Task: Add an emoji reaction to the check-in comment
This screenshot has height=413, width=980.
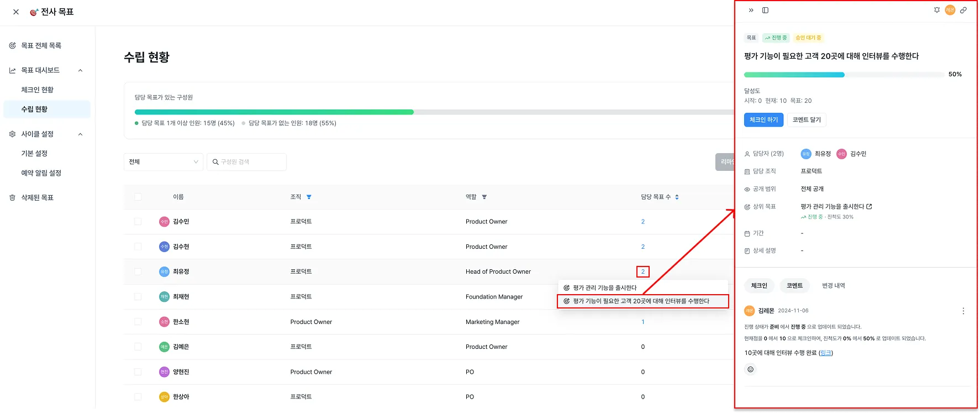Action: click(750, 369)
